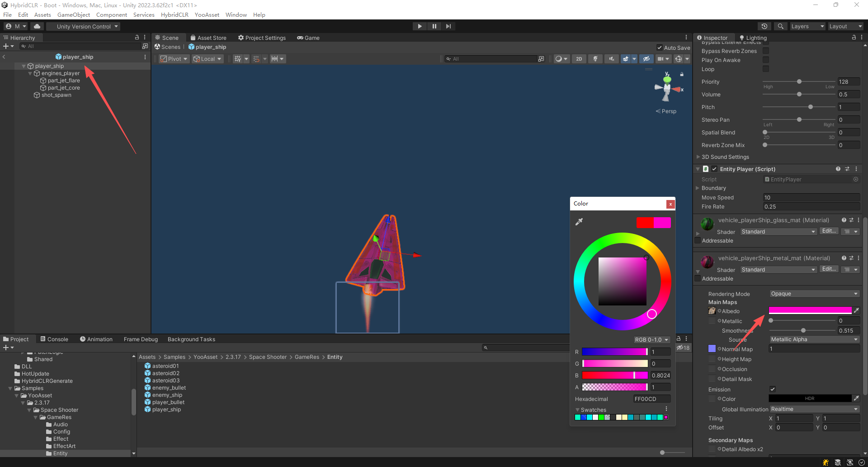
Task: Open presets for Entity Player script
Action: tap(847, 169)
